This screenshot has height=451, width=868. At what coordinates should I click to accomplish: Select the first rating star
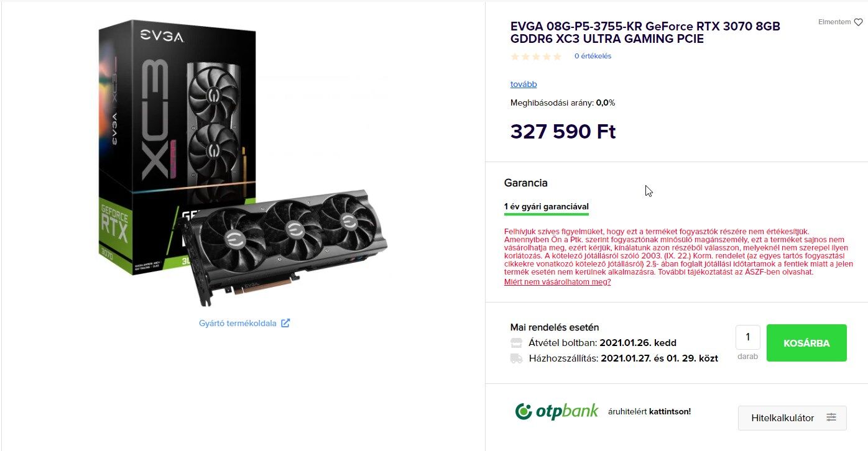coord(515,57)
